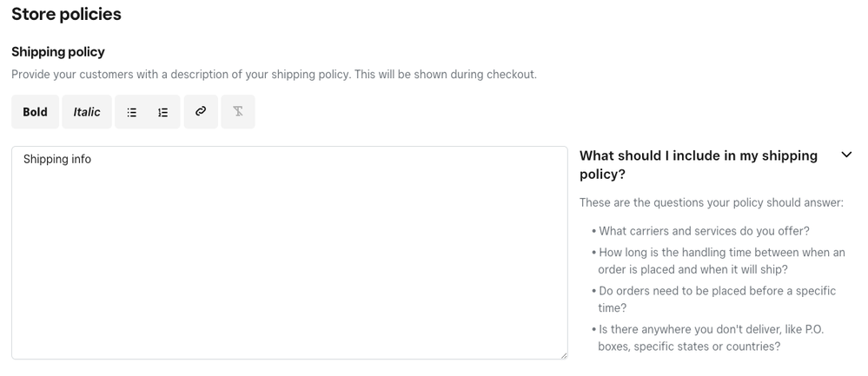The width and height of the screenshot is (868, 376).
Task: Click the 'placed before a specific time' bullet
Action: (716, 300)
